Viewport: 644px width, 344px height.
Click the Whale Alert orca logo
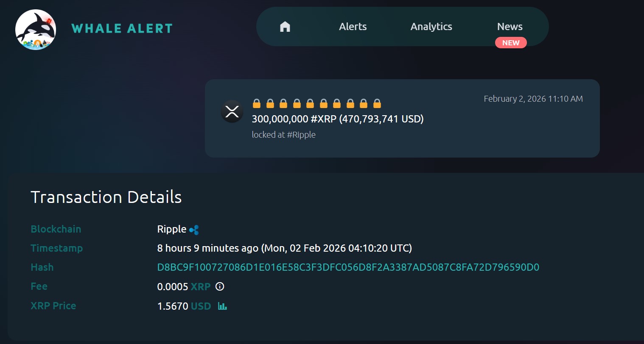point(36,30)
